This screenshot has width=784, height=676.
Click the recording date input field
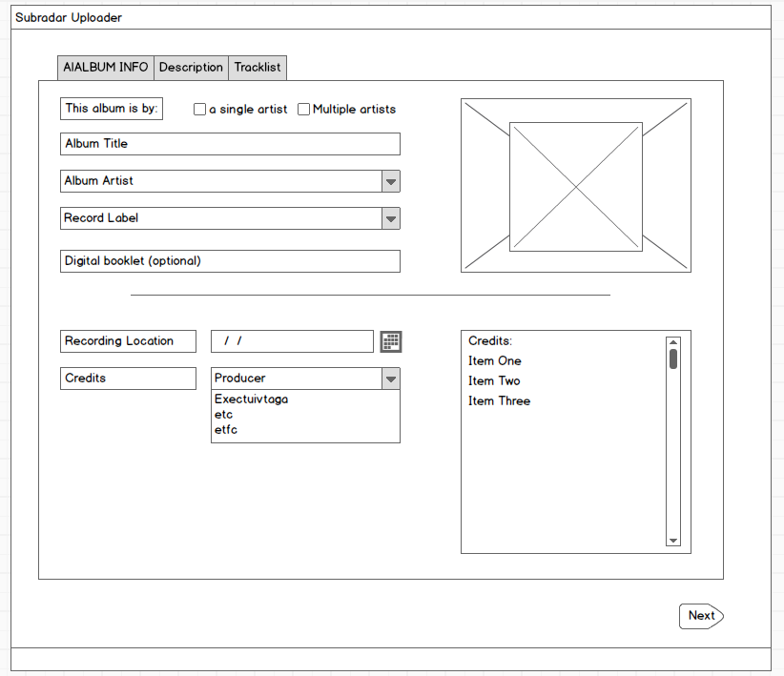point(292,341)
